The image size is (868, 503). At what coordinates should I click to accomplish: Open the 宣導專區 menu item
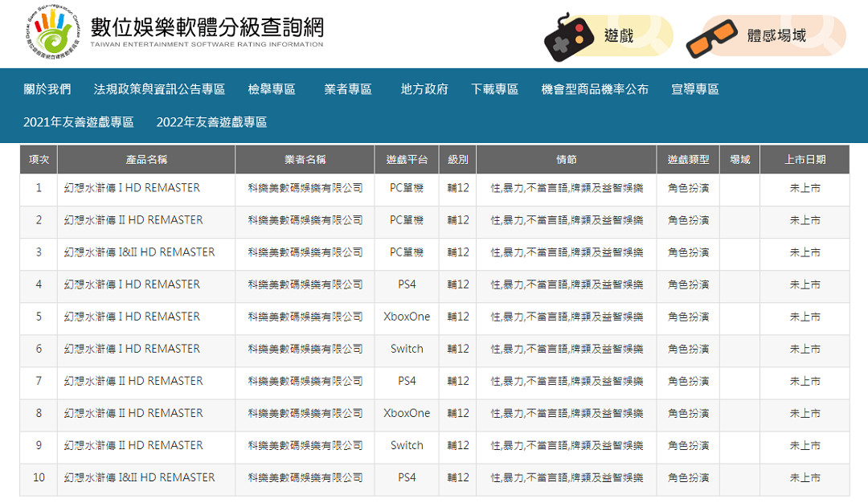[694, 89]
